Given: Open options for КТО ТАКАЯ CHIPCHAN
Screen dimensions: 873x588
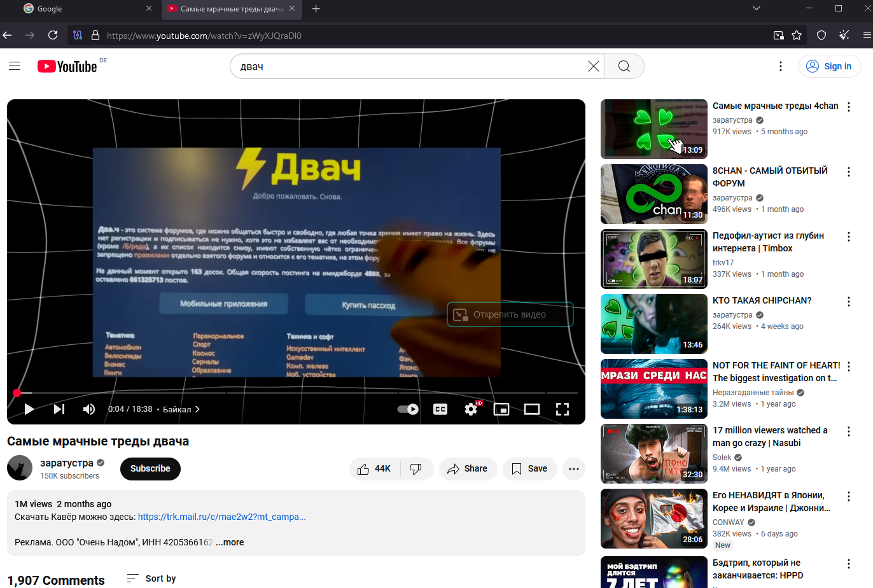Looking at the screenshot, I should tap(849, 302).
